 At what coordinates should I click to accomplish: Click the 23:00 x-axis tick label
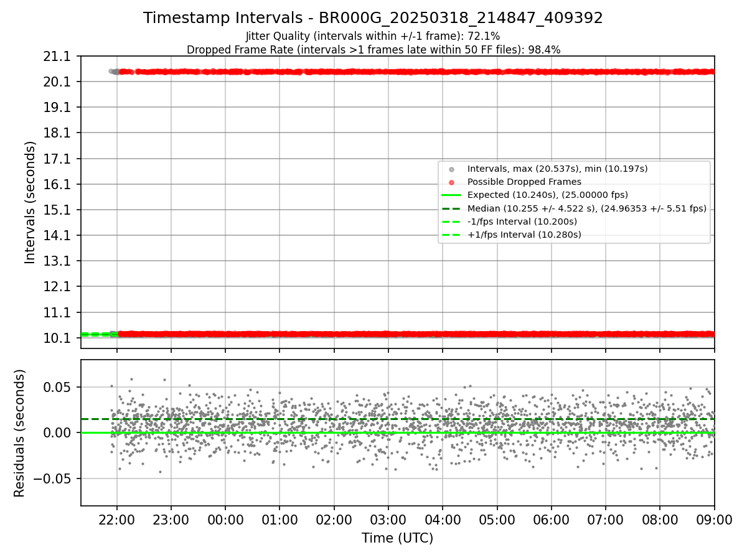(x=171, y=520)
